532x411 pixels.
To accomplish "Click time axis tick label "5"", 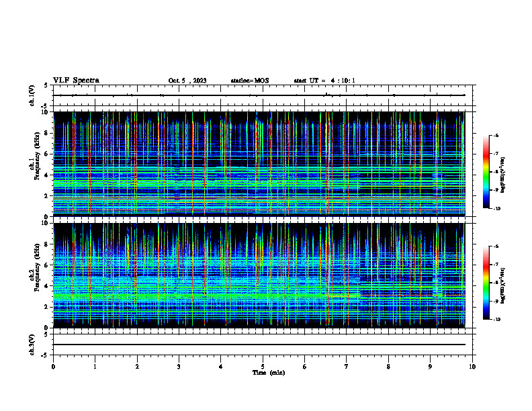I will 263,367.
